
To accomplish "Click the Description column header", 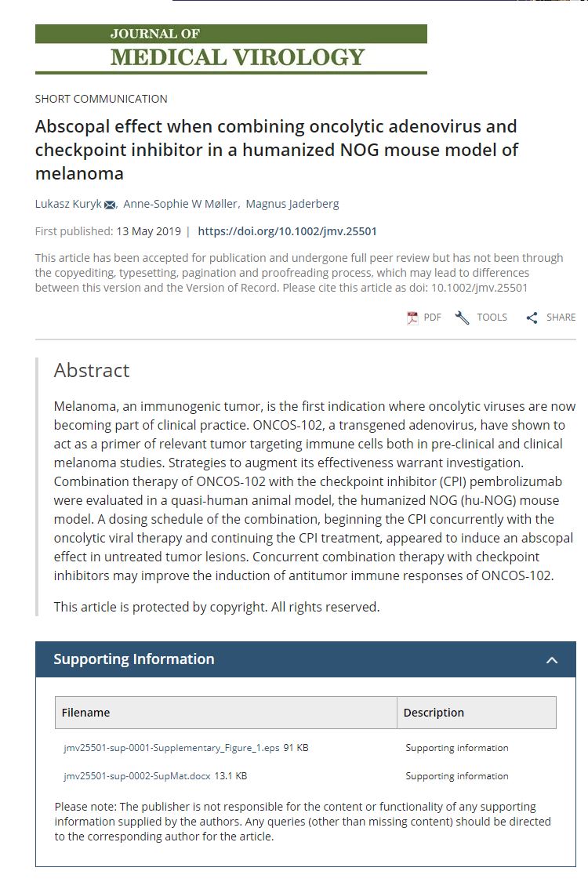I will click(434, 713).
